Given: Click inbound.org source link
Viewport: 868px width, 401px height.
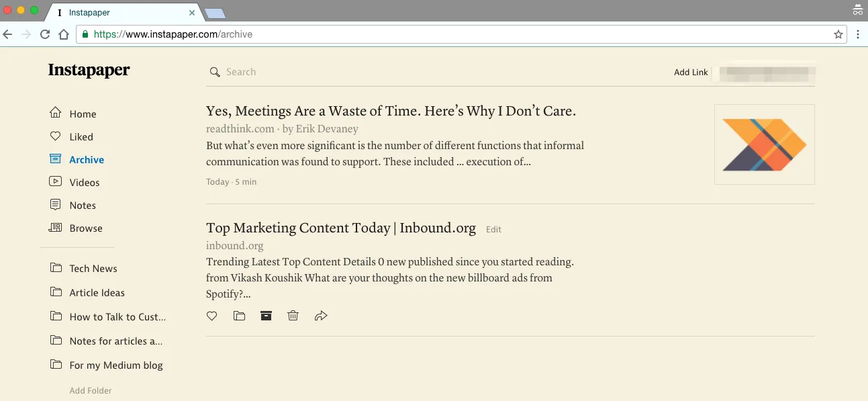Looking at the screenshot, I should coord(235,246).
